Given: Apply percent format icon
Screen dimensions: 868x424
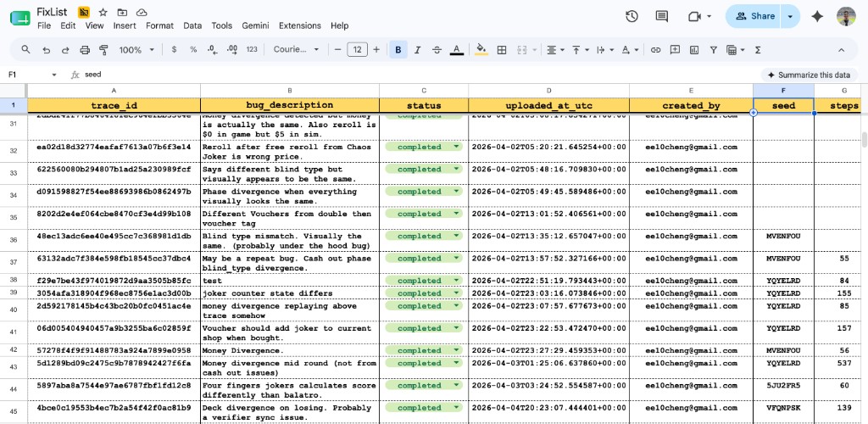Looking at the screenshot, I should 193,50.
